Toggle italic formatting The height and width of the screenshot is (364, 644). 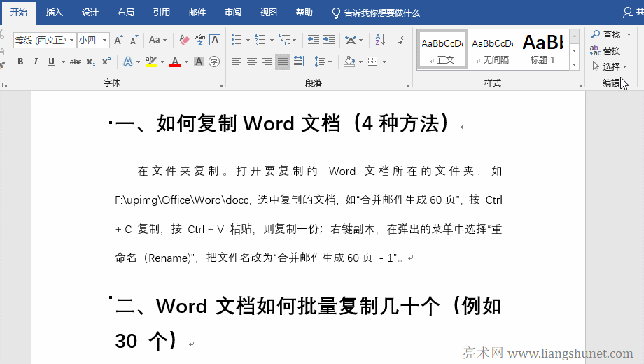(36, 62)
